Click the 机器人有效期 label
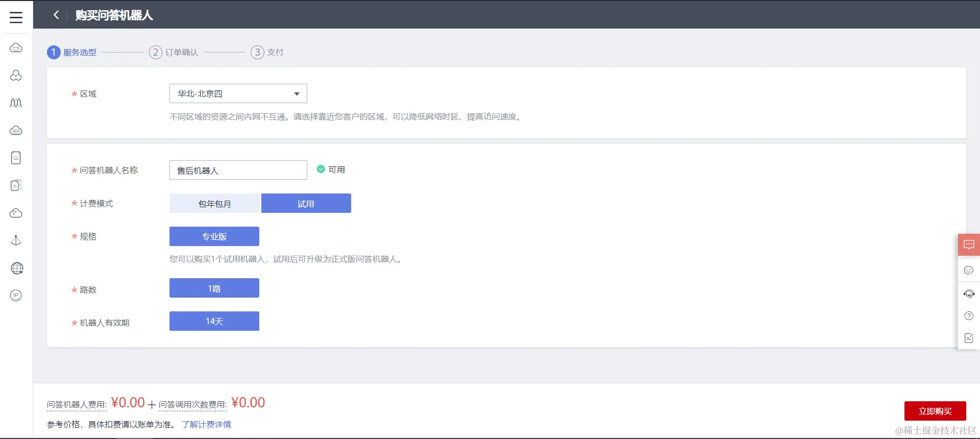 pyautogui.click(x=105, y=323)
